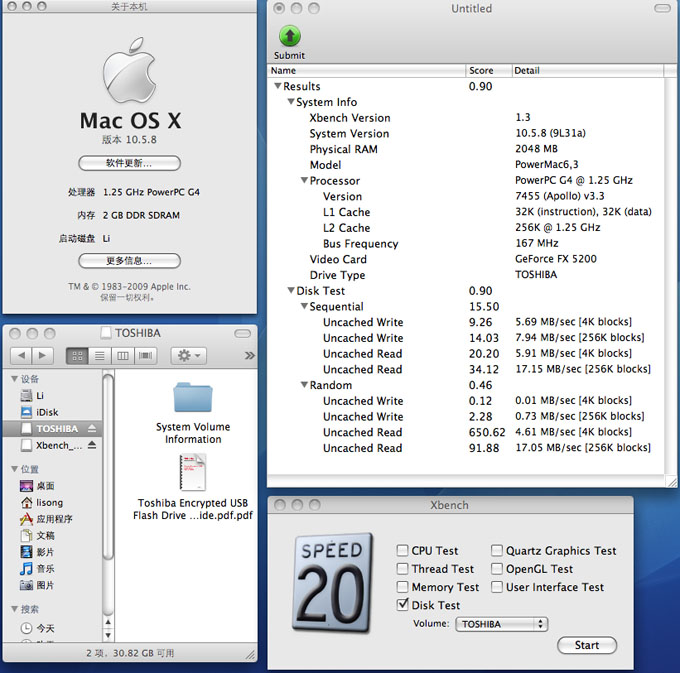The image size is (680, 673).
Task: Click the Score column header
Action: point(488,71)
